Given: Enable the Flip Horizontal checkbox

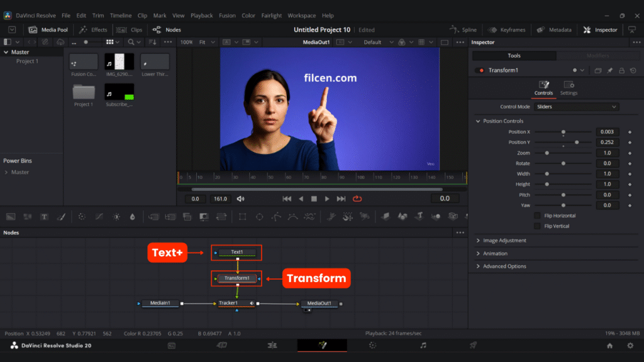Looking at the screenshot, I should click(x=537, y=216).
